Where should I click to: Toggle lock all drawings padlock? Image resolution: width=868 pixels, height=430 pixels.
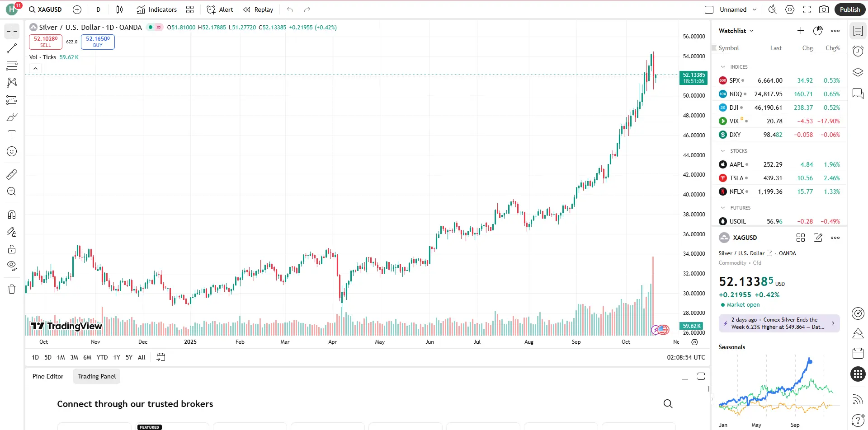[x=12, y=249]
